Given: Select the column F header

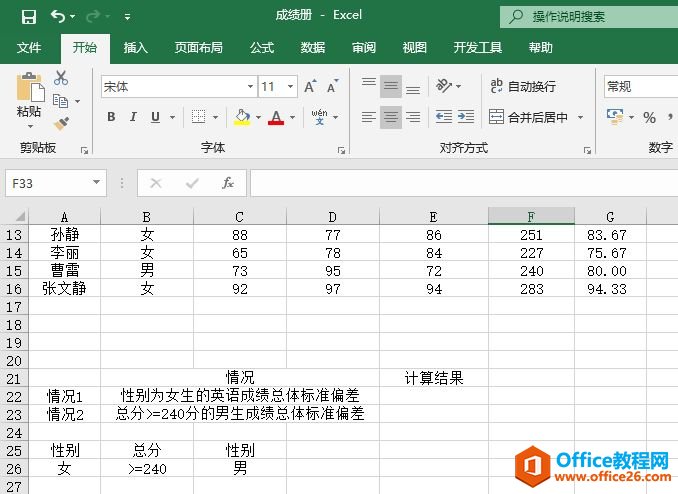Looking at the screenshot, I should point(531,216).
